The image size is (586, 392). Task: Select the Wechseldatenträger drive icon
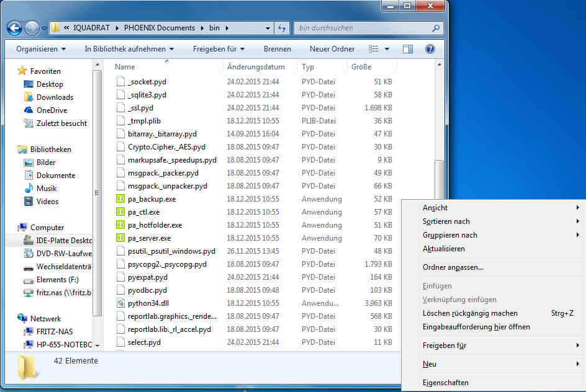pos(29,267)
